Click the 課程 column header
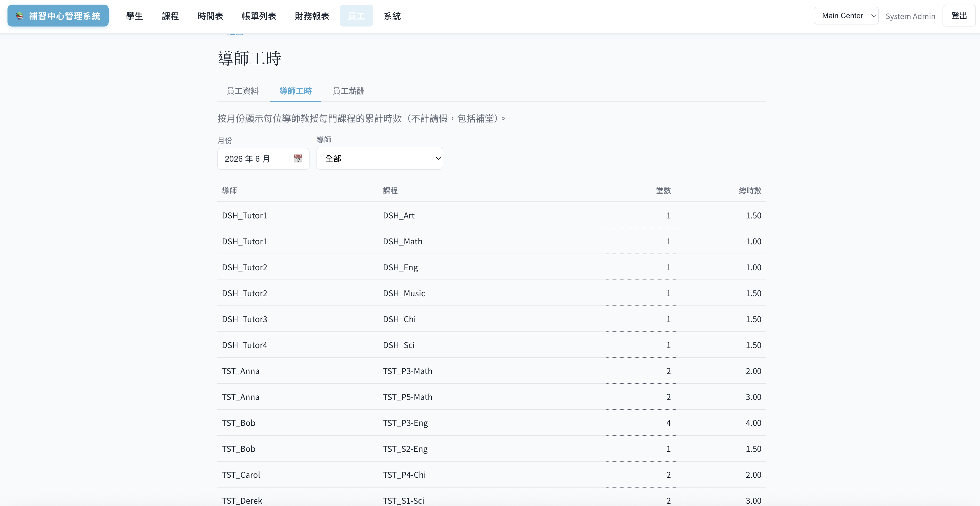Screen dimensions: 980x506 (390, 190)
